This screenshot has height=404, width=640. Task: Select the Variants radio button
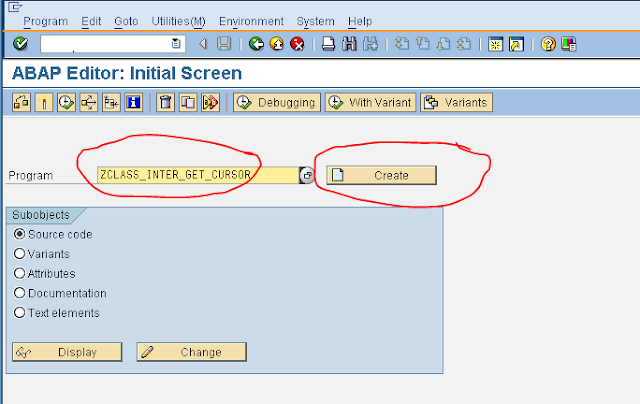19,253
